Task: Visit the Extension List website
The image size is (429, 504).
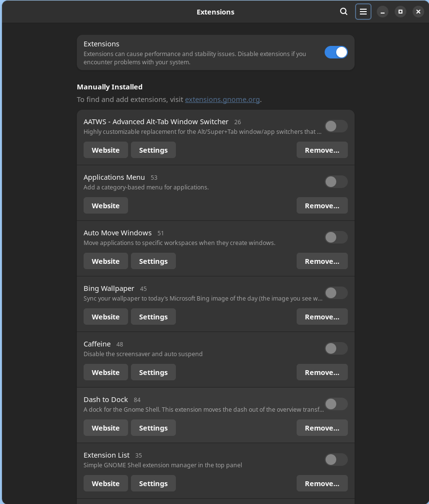Action: (x=105, y=483)
